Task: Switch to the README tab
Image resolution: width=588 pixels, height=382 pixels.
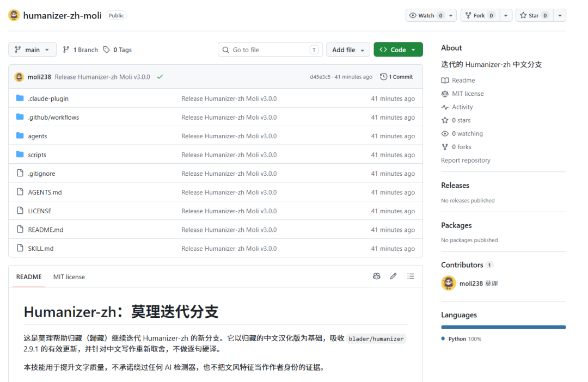Action: point(29,277)
